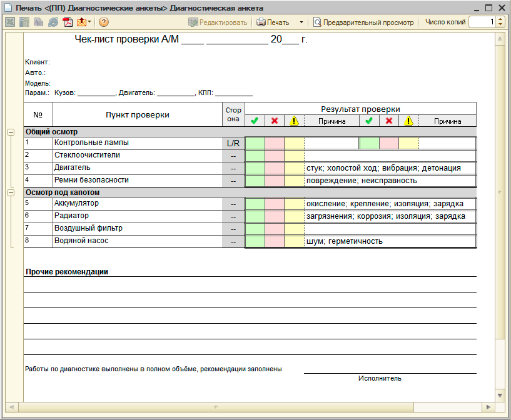Click the Редактировать button
Image resolution: width=511 pixels, height=420 pixels.
[x=218, y=22]
